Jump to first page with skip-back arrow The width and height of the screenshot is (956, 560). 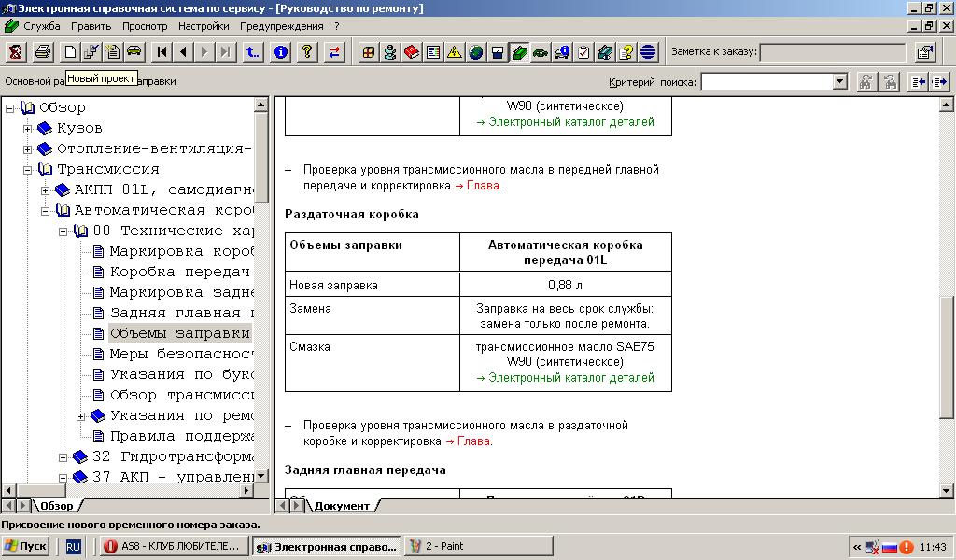click(162, 52)
